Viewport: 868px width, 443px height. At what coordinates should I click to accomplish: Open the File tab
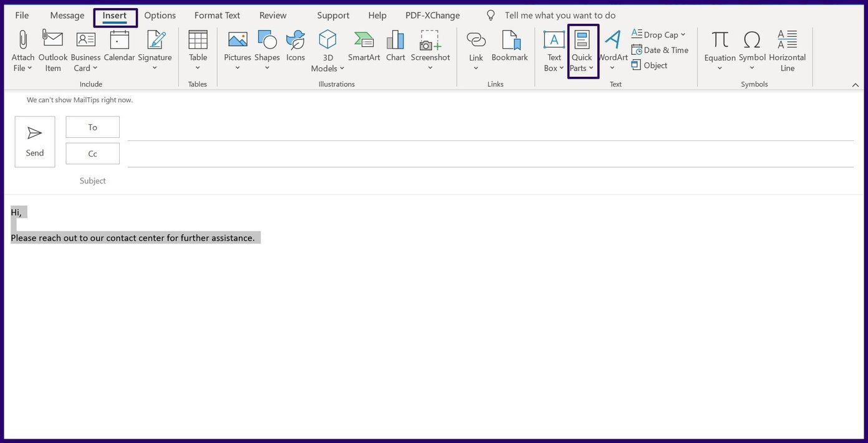[x=22, y=15]
